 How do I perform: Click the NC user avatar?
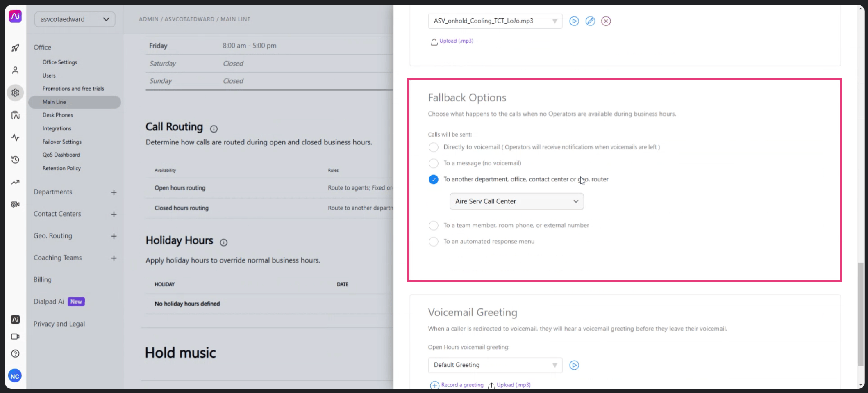[x=15, y=376]
